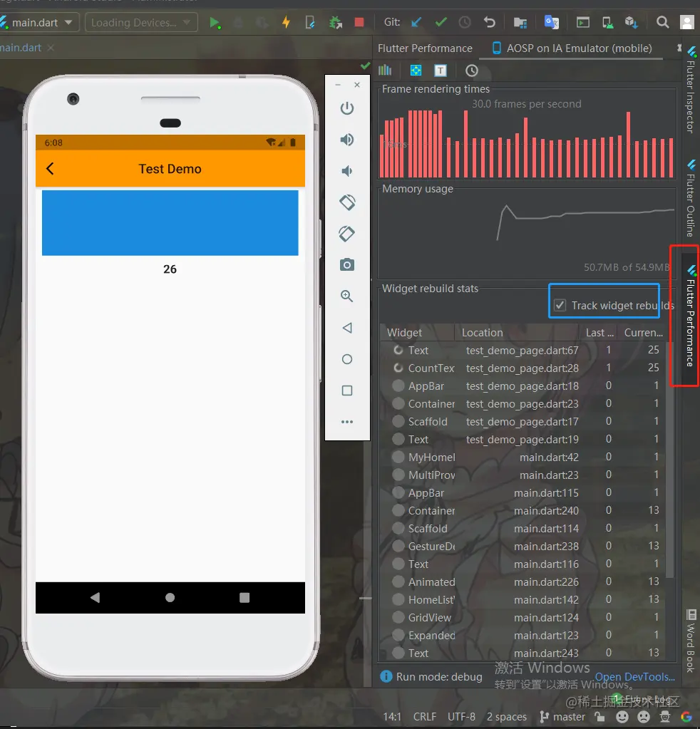700x729 pixels.
Task: Tap phone navigation home circle
Action: click(170, 597)
